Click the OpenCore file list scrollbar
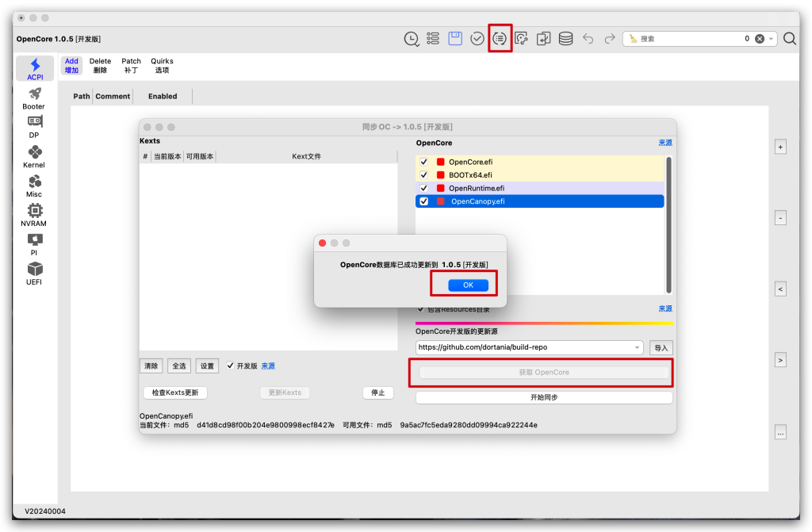Screen dimensions: 812x532 coord(668,225)
